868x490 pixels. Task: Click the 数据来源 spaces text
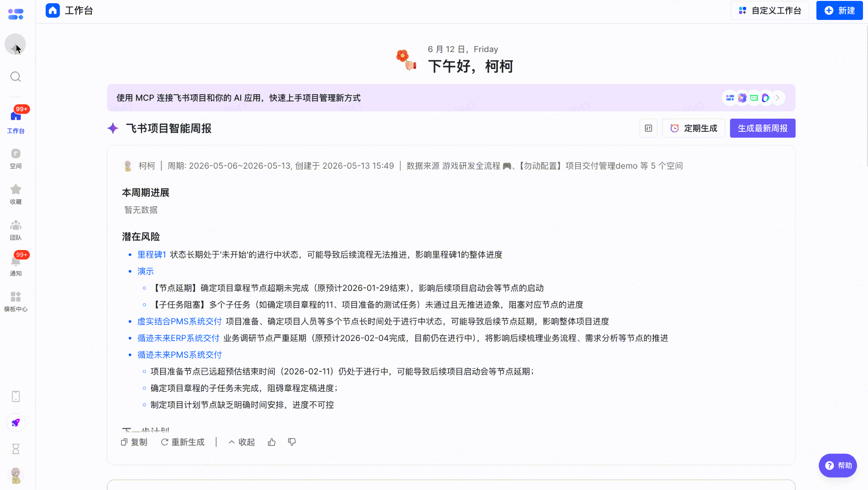[x=544, y=166]
